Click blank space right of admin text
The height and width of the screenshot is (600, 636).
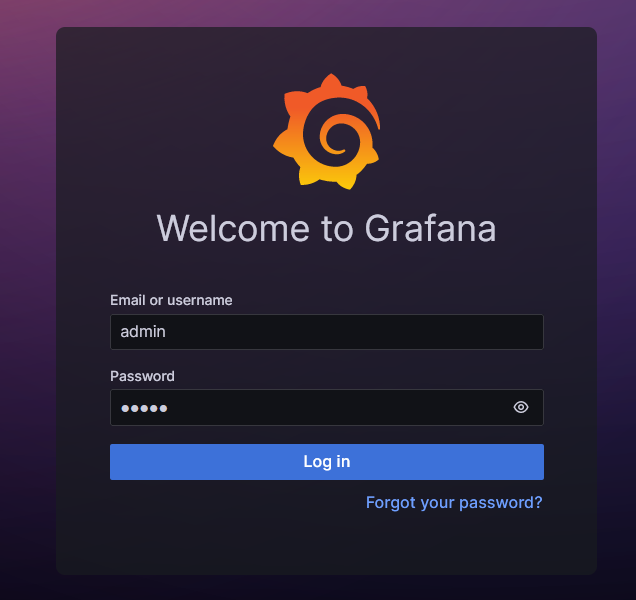(353, 332)
